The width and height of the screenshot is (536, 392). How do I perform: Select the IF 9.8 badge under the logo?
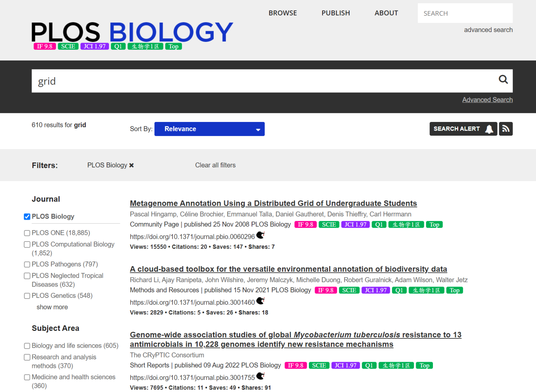[x=44, y=46]
